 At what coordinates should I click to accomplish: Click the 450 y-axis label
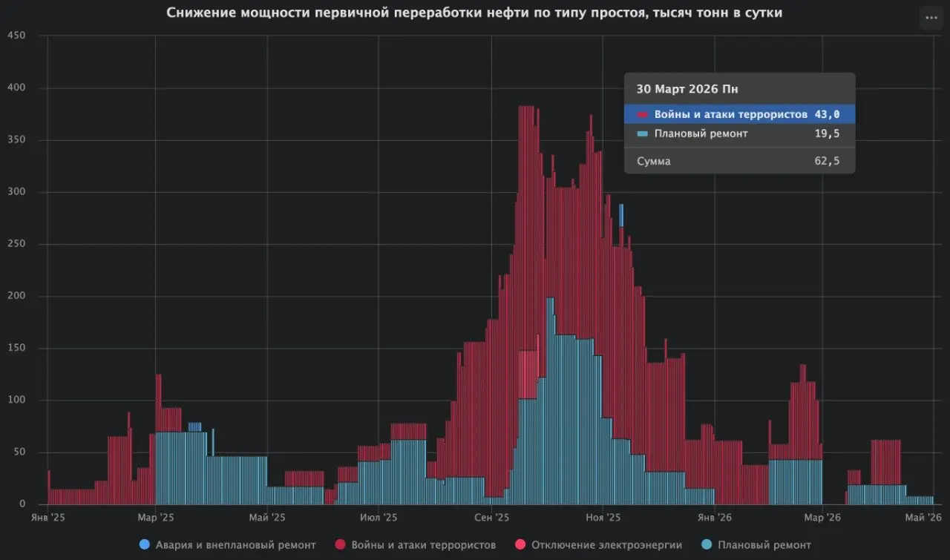pos(16,36)
